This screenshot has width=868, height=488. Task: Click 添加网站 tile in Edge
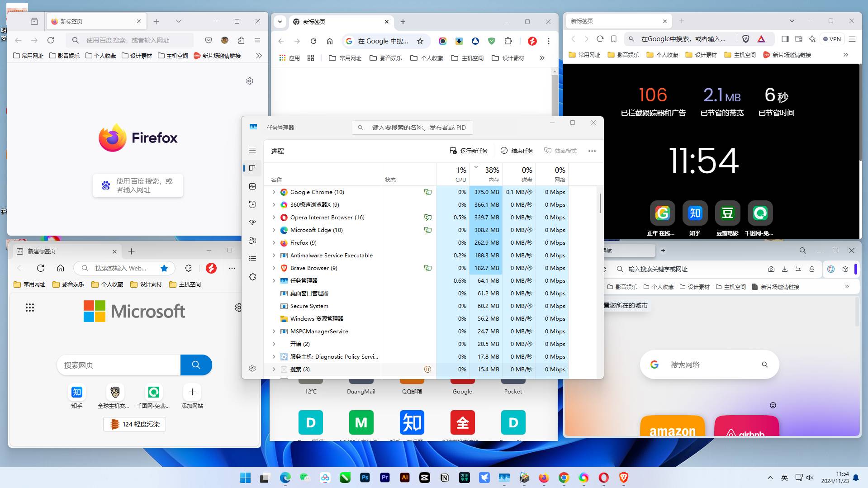(x=192, y=396)
